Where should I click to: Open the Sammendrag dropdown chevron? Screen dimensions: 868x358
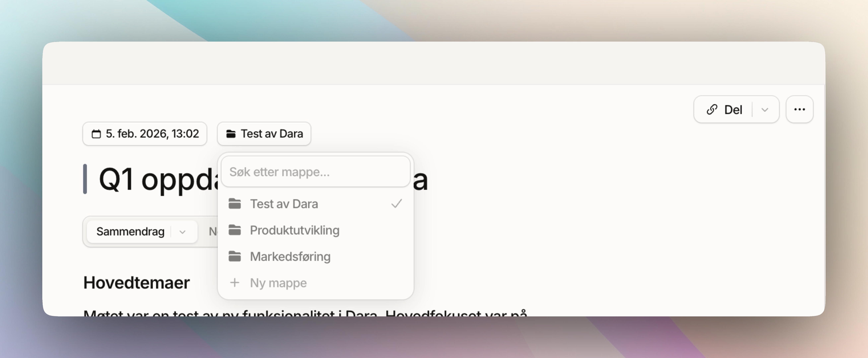coord(182,232)
